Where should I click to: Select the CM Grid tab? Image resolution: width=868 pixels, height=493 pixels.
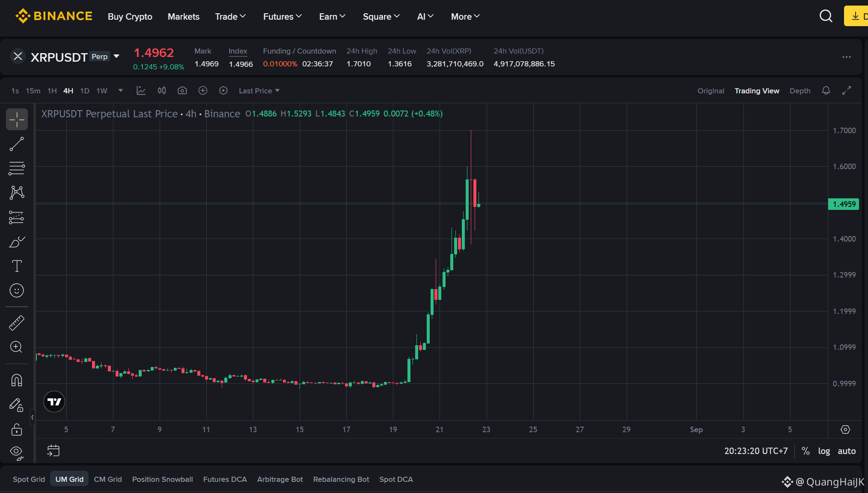coord(108,479)
